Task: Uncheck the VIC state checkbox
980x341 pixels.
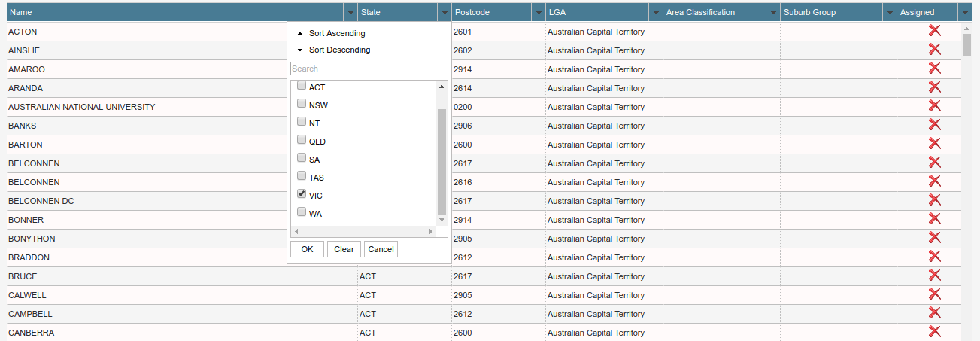Action: click(302, 195)
